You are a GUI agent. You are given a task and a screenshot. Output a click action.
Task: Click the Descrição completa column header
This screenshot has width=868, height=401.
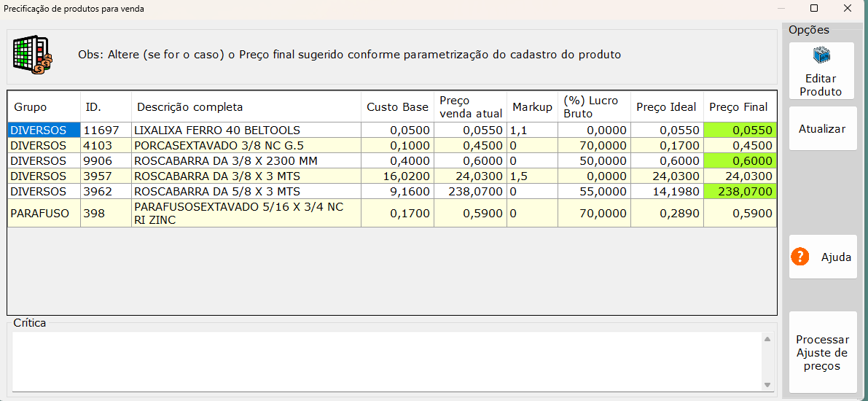point(189,107)
